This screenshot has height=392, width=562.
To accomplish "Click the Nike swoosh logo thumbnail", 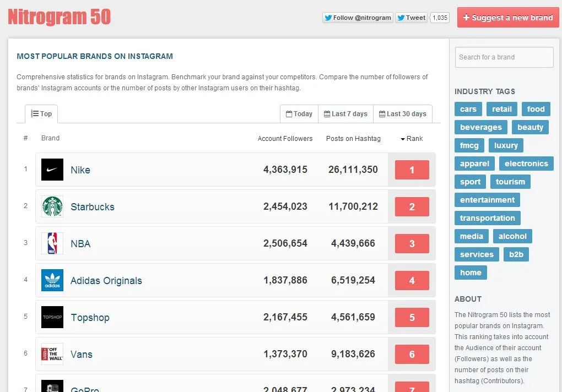I will click(52, 170).
